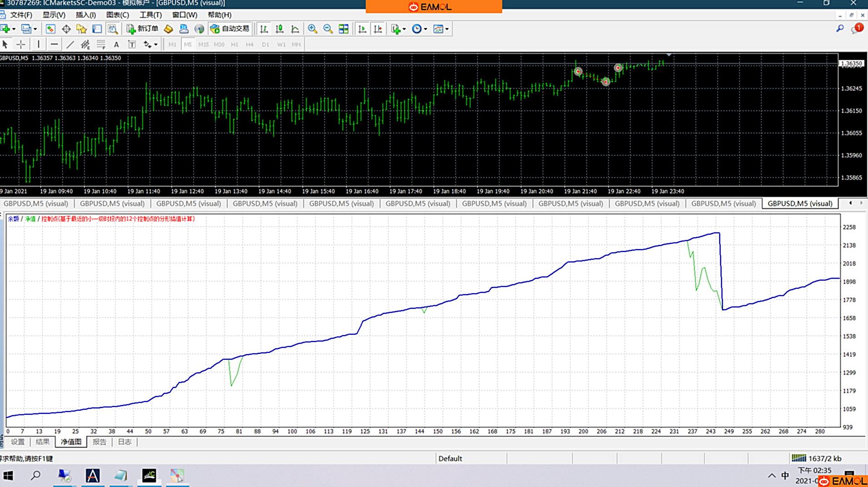Toggle chart shift icon
The width and height of the screenshot is (868, 487).
pos(378,29)
